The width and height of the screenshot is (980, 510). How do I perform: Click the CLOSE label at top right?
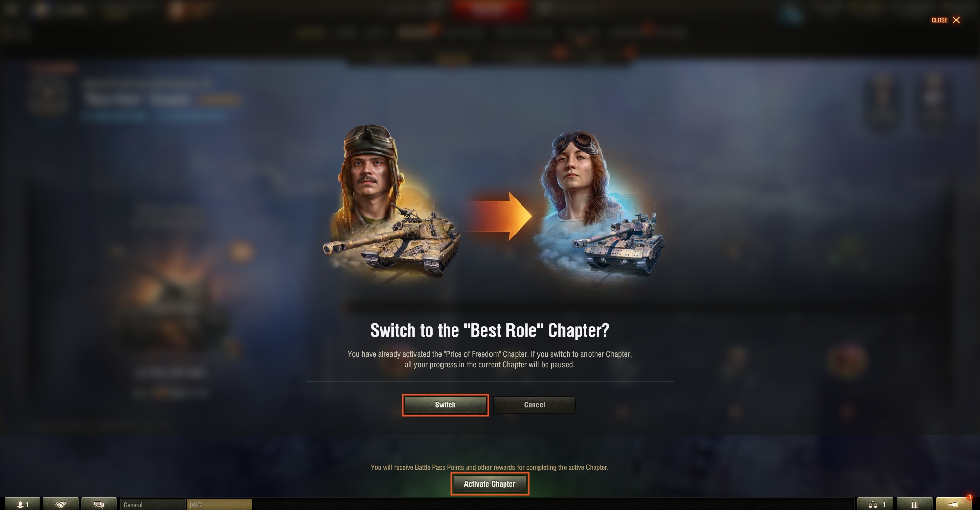coord(939,20)
